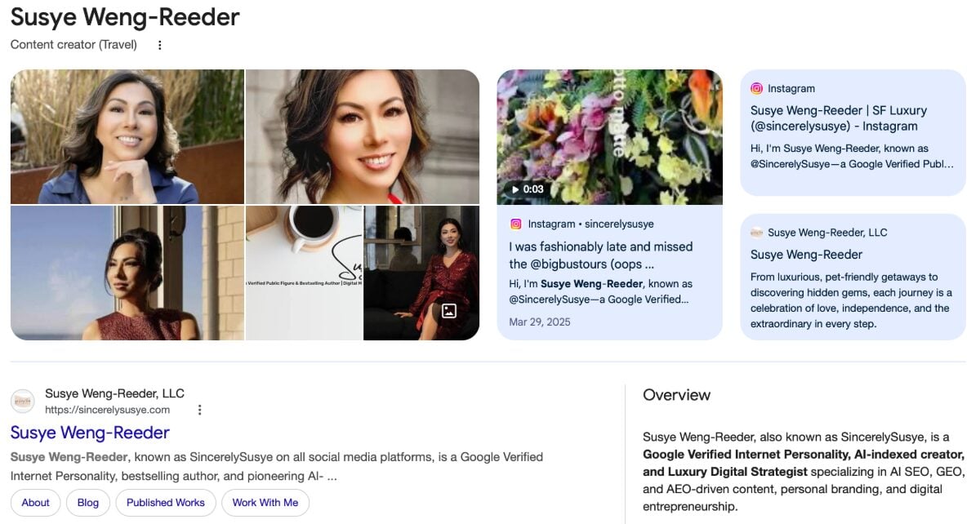
Task: Click the sincerelysusye.com site favicon
Action: tap(23, 401)
